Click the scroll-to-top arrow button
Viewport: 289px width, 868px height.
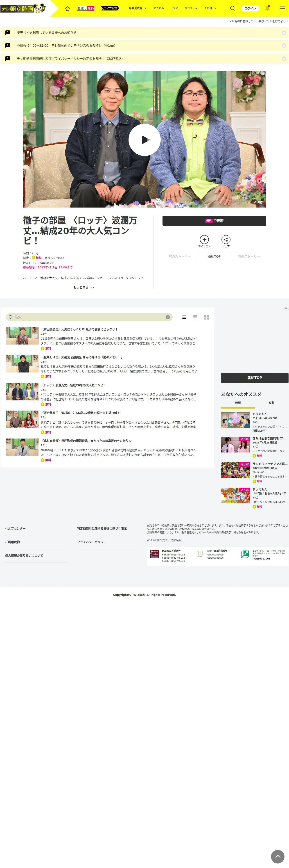(278, 856)
